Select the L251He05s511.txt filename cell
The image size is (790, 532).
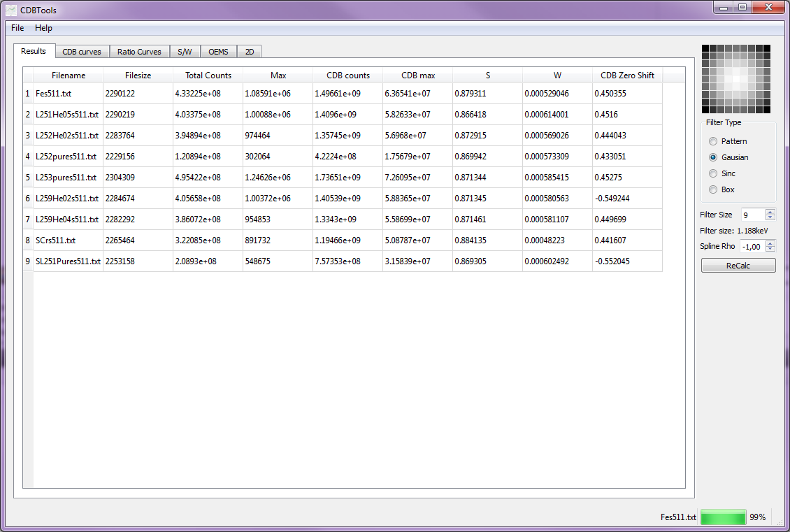[x=68, y=115]
